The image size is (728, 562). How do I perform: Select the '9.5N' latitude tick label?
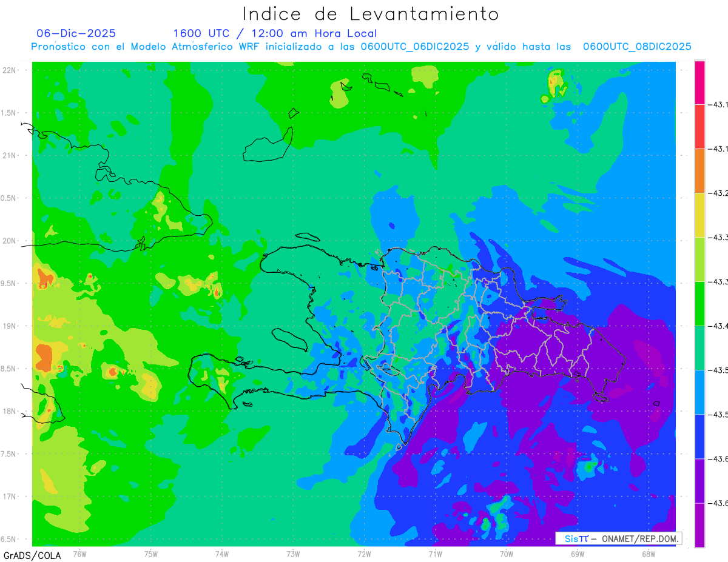(x=8, y=283)
